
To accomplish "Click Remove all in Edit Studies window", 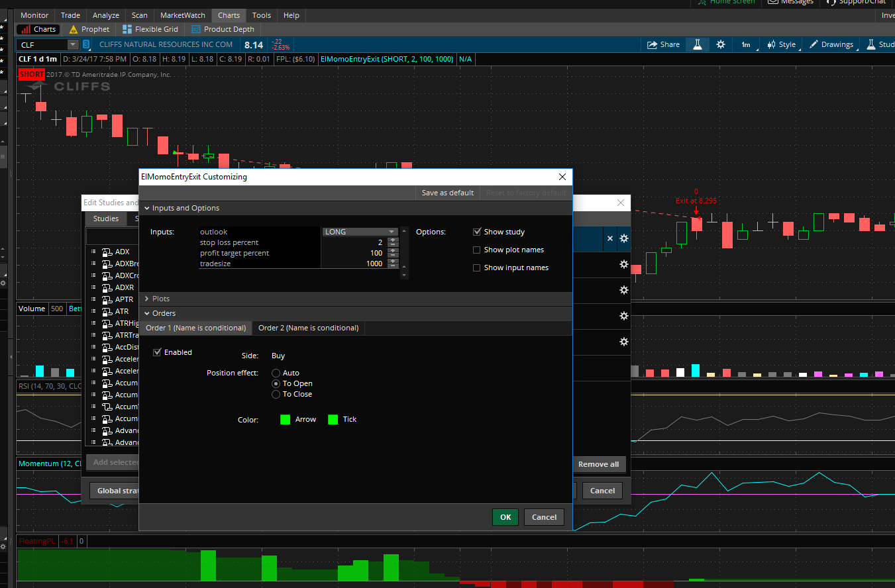I will tap(598, 464).
